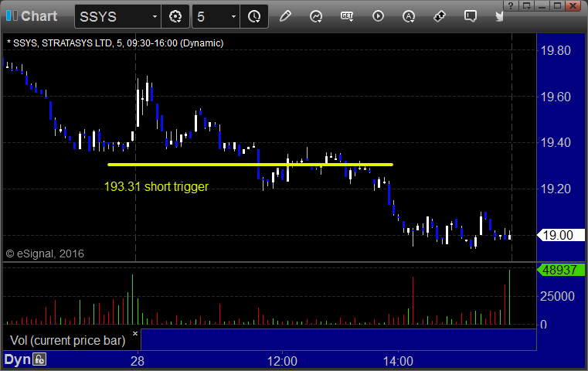Click the trade ticket arrows icon

pos(439,16)
